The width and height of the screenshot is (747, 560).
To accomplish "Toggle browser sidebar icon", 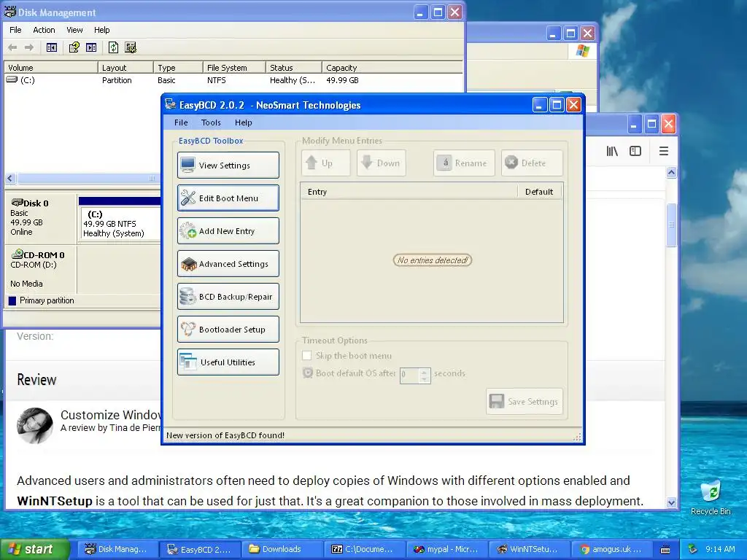I will point(635,152).
